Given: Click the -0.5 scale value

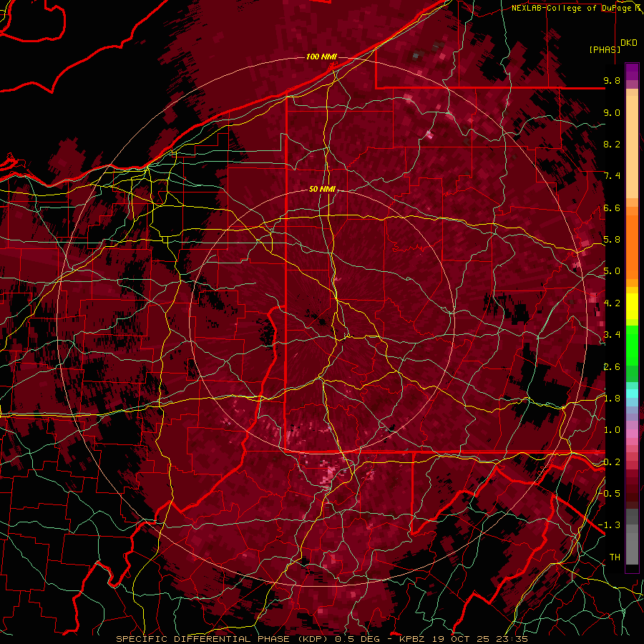Looking at the screenshot, I should [609, 493].
